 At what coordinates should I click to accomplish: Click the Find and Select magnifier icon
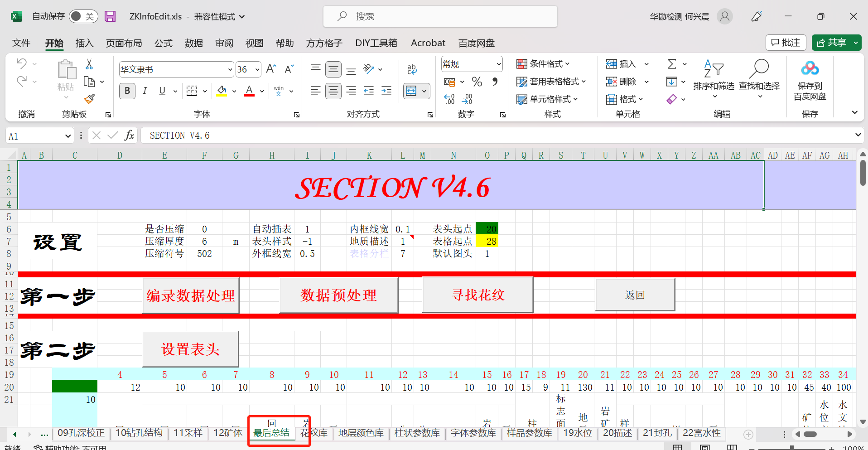click(759, 69)
